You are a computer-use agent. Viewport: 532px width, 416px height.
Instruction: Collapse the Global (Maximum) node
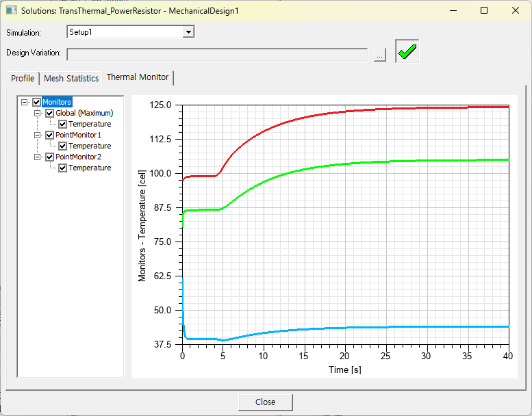tap(38, 113)
